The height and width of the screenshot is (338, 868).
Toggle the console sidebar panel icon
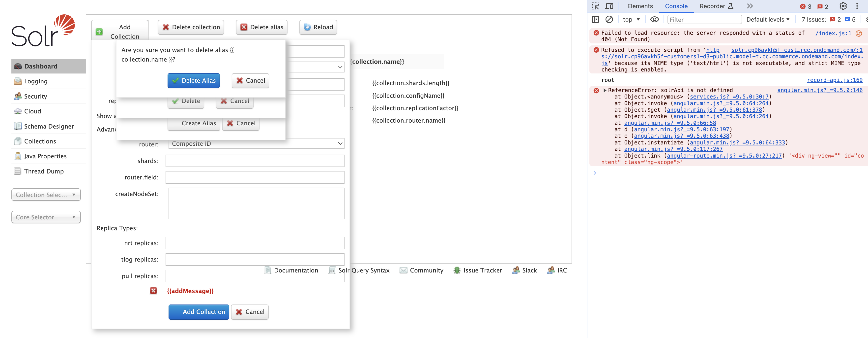pos(595,20)
